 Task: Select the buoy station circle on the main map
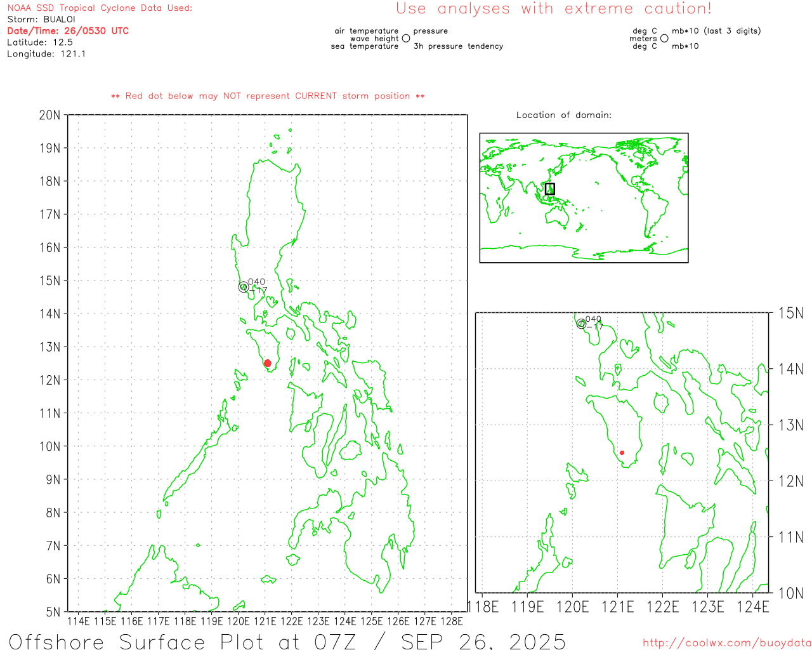pyautogui.click(x=244, y=287)
